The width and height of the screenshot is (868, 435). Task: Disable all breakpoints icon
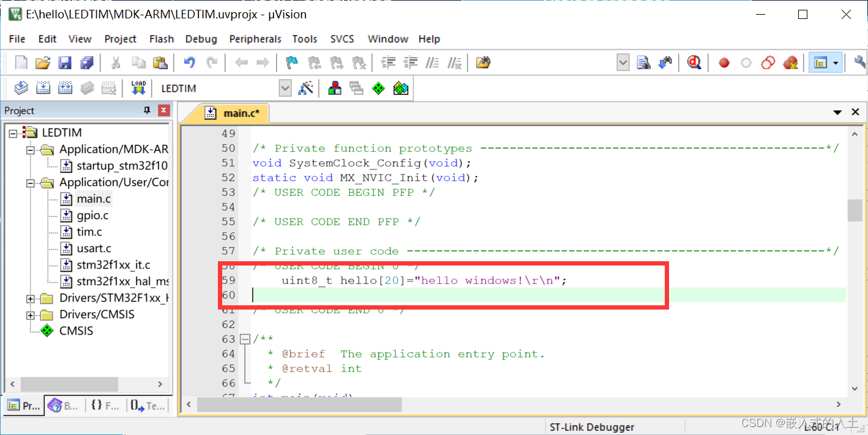[768, 62]
